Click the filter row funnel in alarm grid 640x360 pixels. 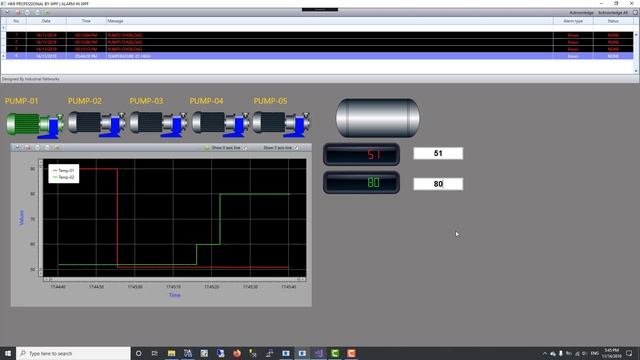(4, 28)
